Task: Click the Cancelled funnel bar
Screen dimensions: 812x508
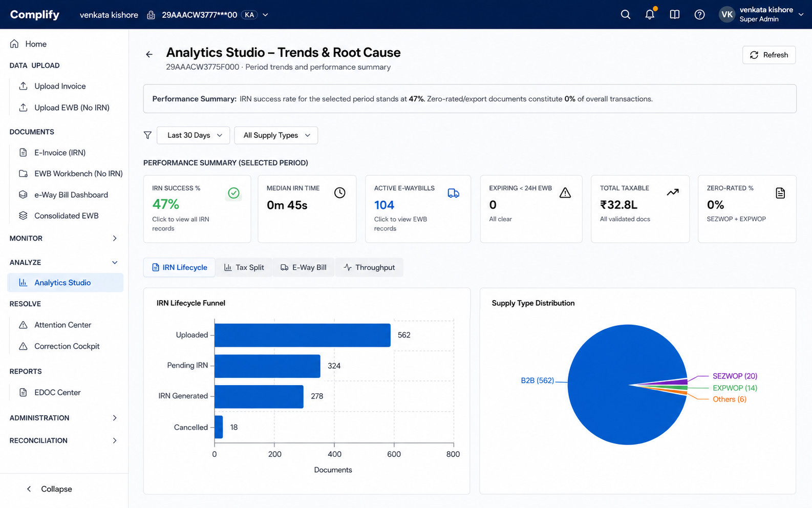Action: tap(219, 427)
